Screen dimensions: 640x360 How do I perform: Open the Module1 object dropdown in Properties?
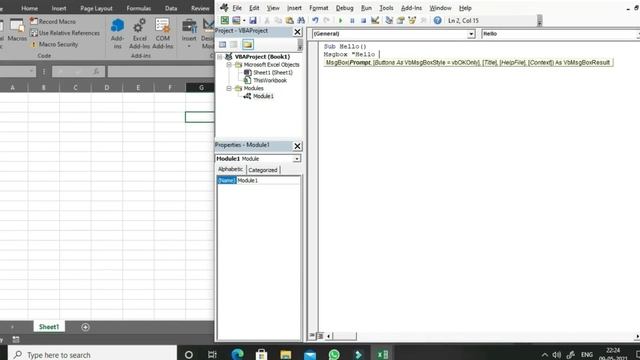click(297, 159)
